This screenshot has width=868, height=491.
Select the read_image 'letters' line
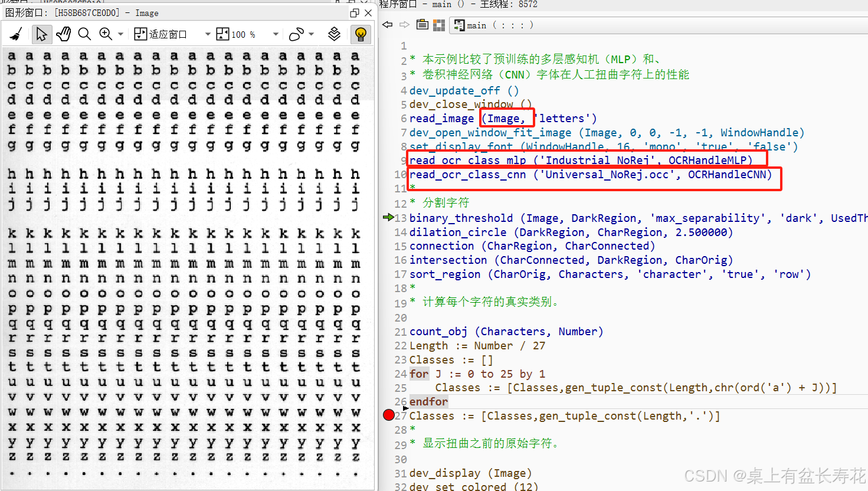pos(503,119)
